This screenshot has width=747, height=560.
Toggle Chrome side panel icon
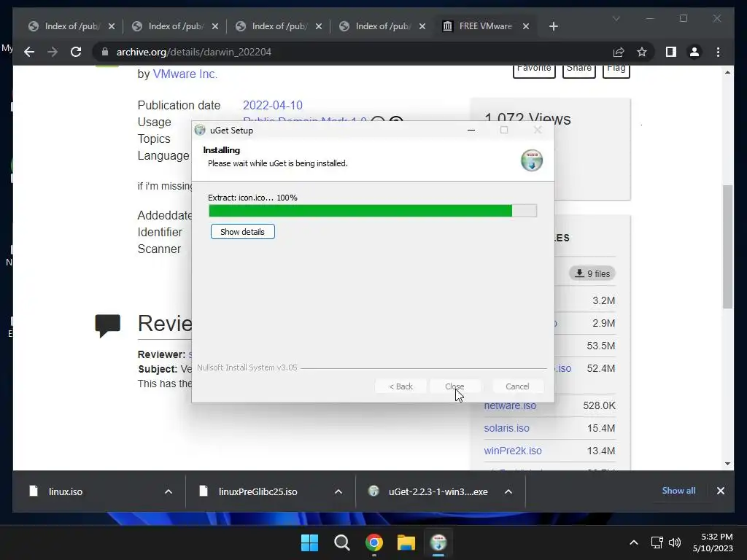click(671, 52)
